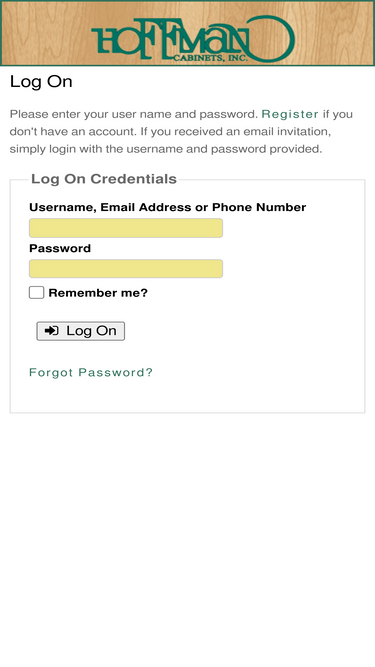This screenshot has height=667, width=375.
Task: Focus the yellow Password input field
Action: pos(126,269)
